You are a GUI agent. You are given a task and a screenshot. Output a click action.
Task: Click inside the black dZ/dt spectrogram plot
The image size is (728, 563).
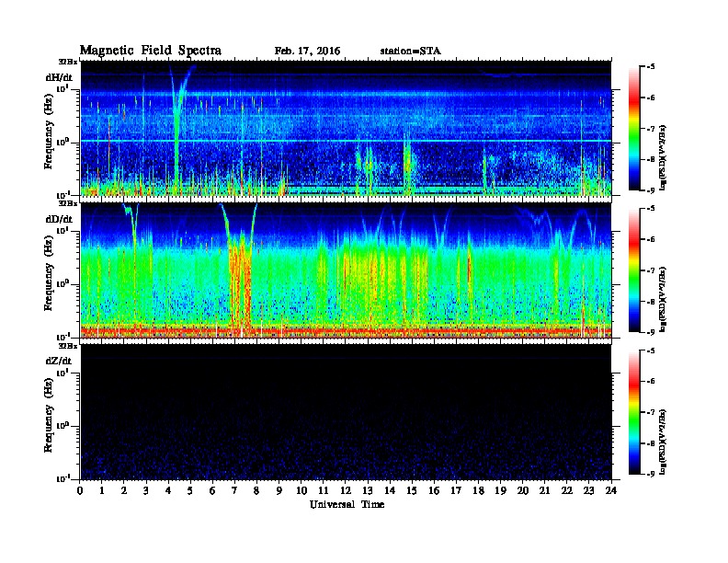coord(346,412)
